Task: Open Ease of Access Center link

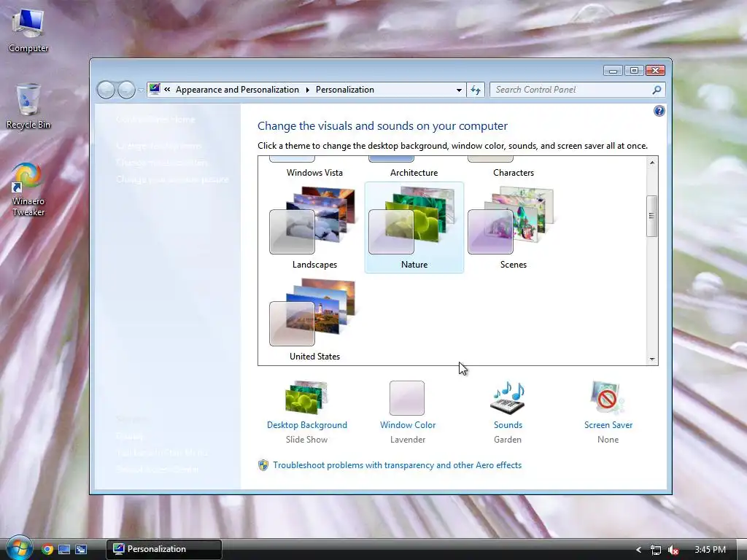Action: [158, 469]
